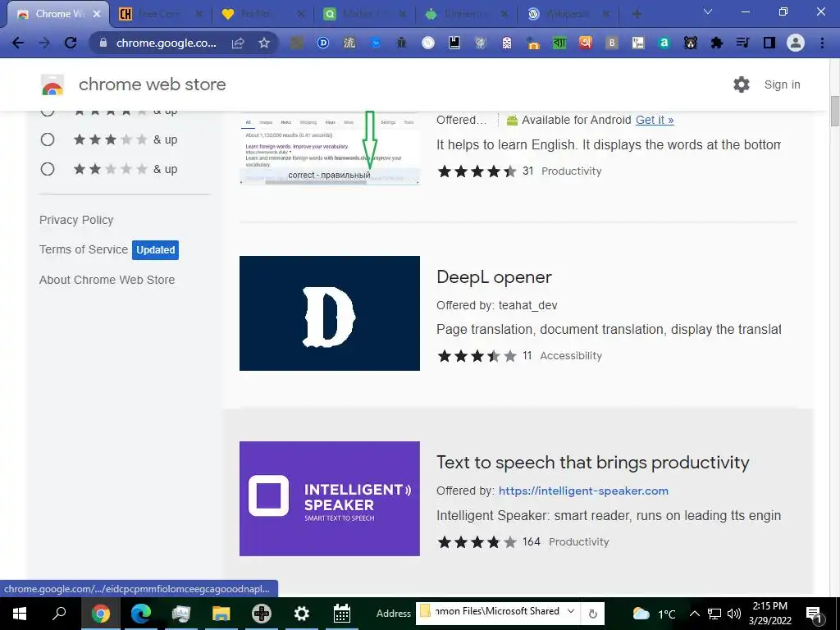Click the green 'a' extension icon
This screenshot has height=630, width=840.
point(664,43)
